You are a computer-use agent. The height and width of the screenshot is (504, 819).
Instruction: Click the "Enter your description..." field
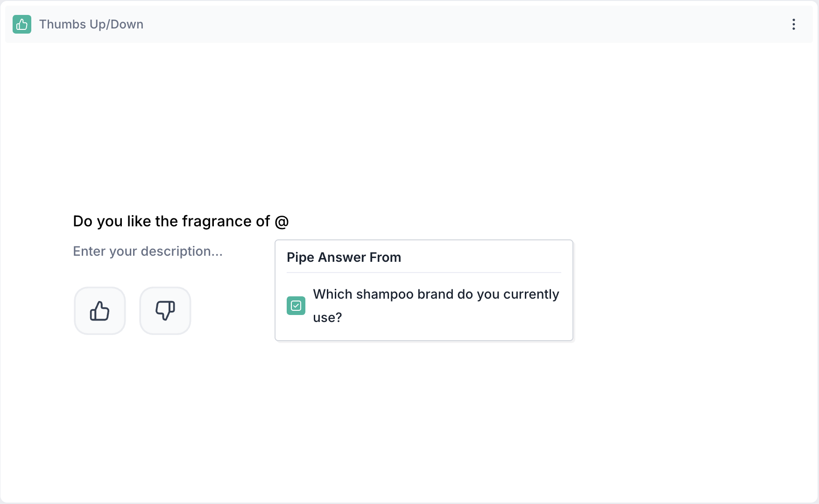[x=148, y=251]
